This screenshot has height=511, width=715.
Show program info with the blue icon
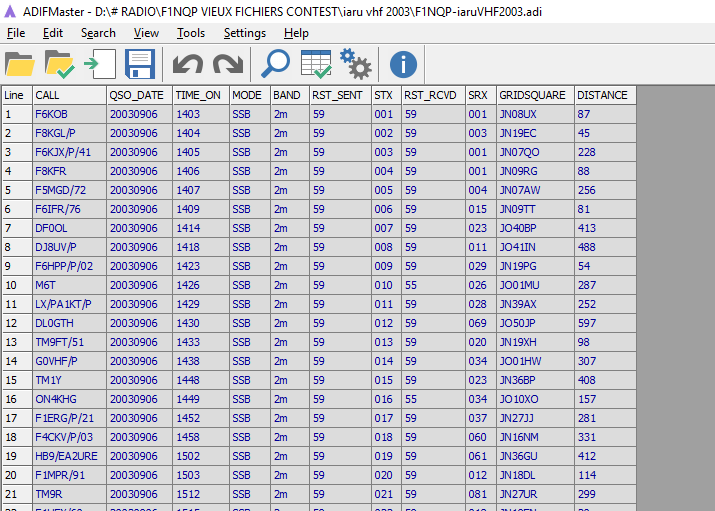pyautogui.click(x=403, y=64)
